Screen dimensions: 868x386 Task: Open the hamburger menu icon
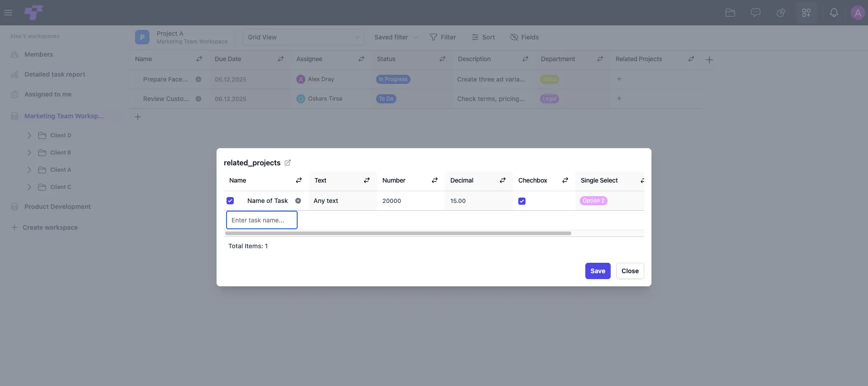pos(8,13)
